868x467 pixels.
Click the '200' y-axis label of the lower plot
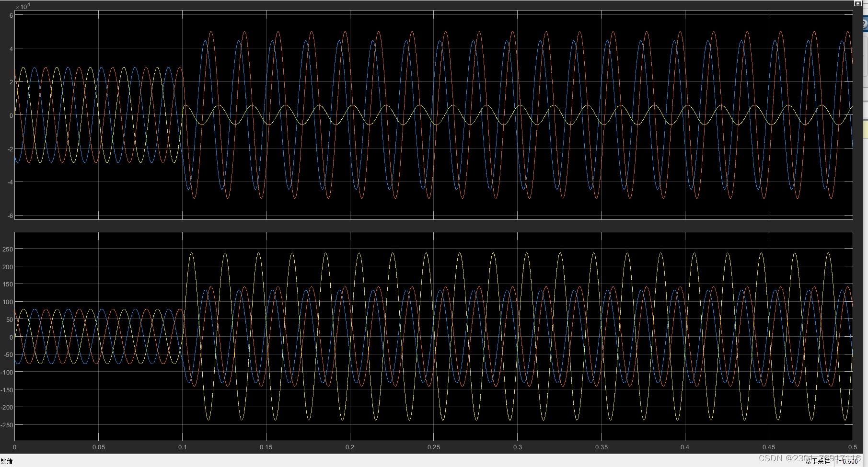pyautogui.click(x=8, y=267)
